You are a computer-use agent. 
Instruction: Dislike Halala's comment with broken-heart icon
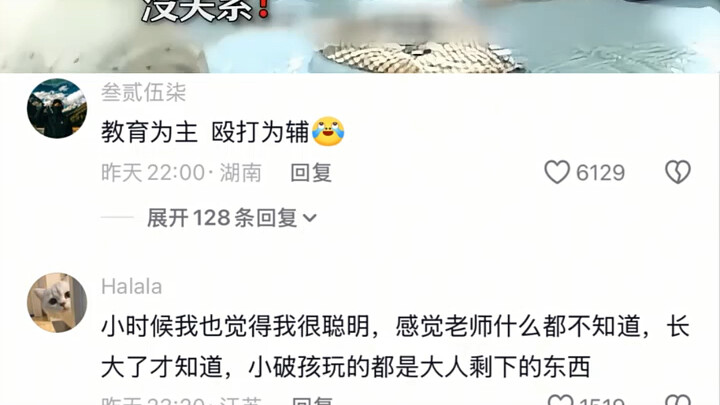(x=678, y=400)
